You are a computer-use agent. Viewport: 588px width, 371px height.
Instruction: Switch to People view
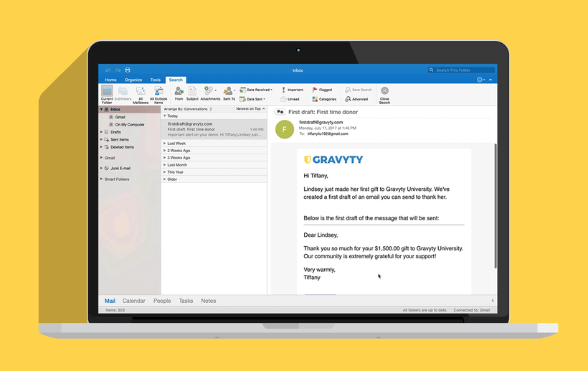162,301
